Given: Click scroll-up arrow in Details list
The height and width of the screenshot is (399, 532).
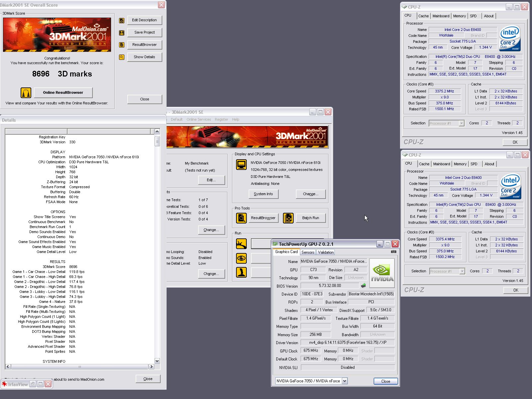Looking at the screenshot, I should coord(157,131).
